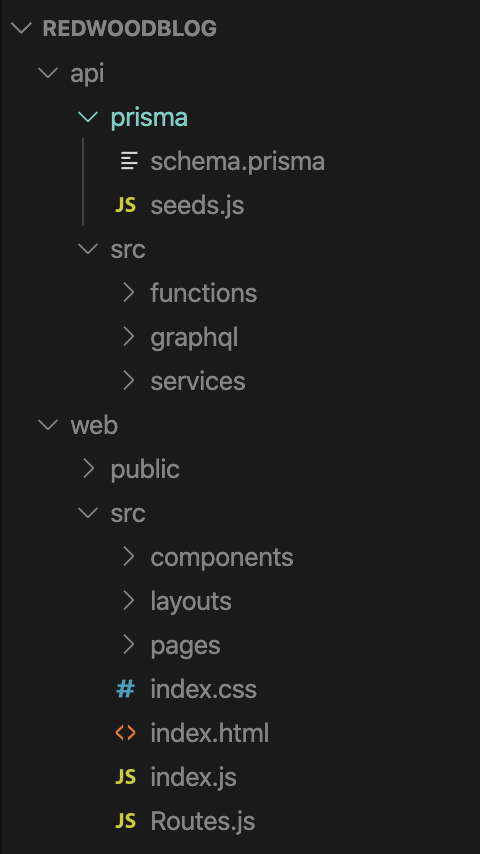Click the JS icon beside seeds.js
This screenshot has height=854, width=480.
(125, 205)
